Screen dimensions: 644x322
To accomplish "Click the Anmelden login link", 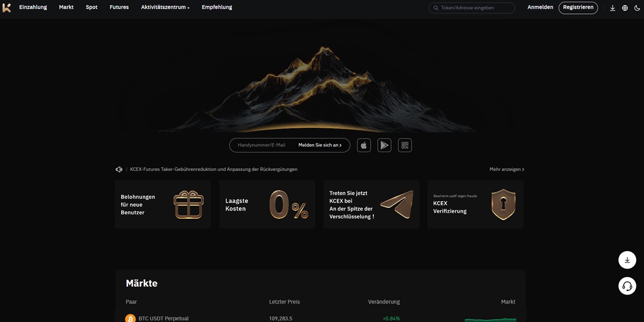I will click(x=540, y=8).
